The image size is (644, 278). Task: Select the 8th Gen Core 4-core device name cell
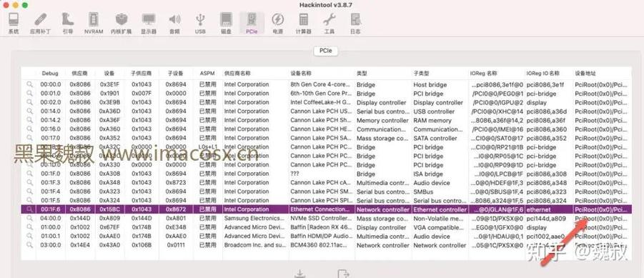click(320, 84)
